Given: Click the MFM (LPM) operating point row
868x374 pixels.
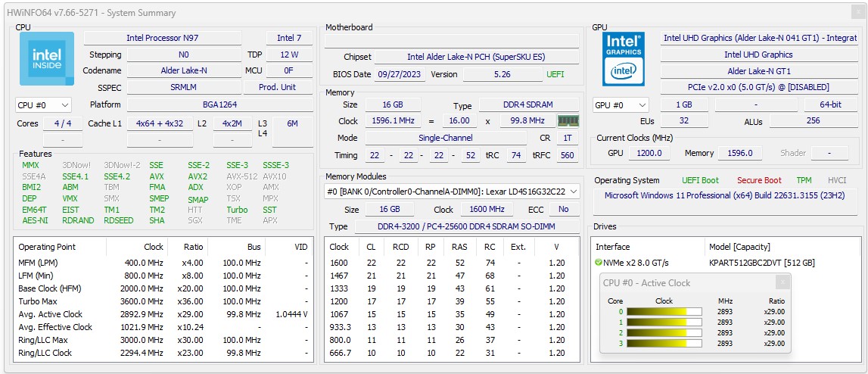Looking at the screenshot, I should [x=163, y=263].
